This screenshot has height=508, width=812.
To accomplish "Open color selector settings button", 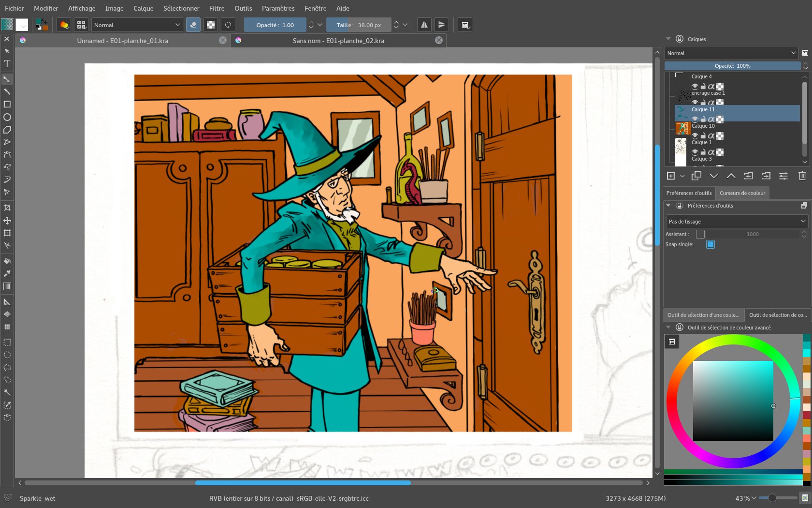I will click(672, 342).
